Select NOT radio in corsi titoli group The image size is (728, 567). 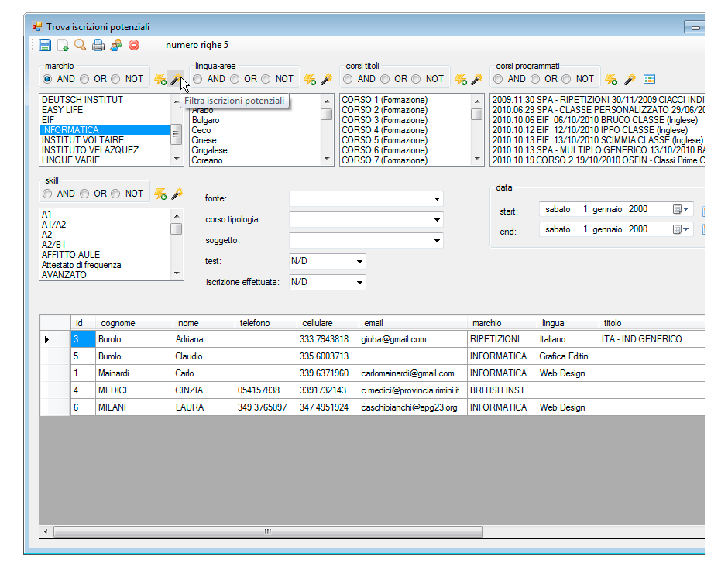[416, 79]
